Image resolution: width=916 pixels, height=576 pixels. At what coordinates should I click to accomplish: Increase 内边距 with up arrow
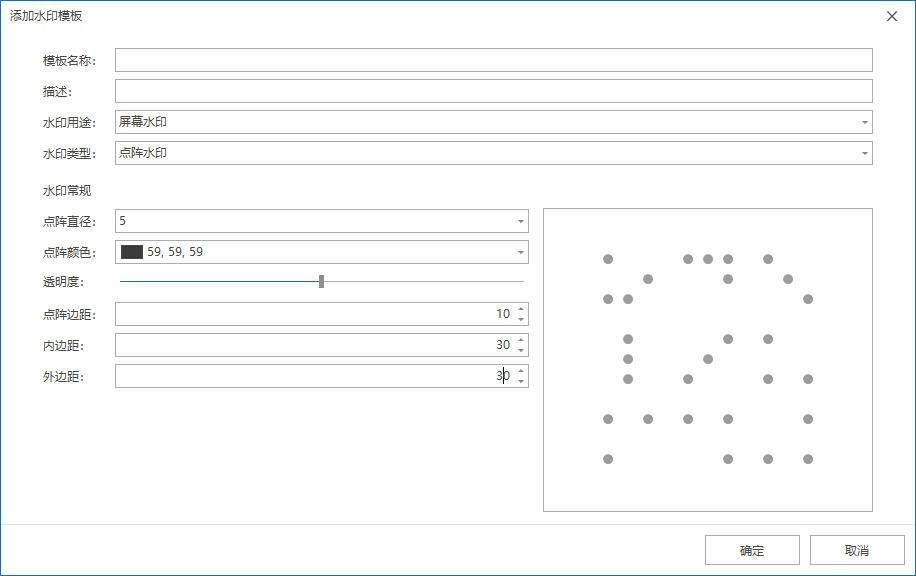pos(520,340)
